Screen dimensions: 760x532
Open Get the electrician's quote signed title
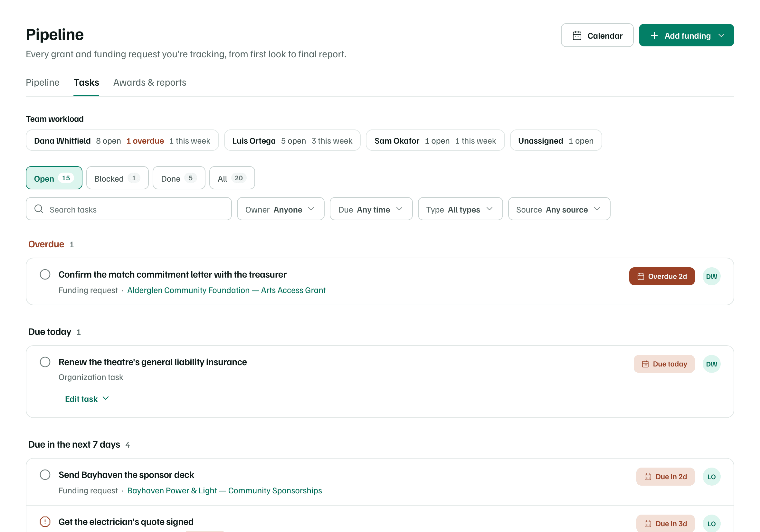(126, 522)
